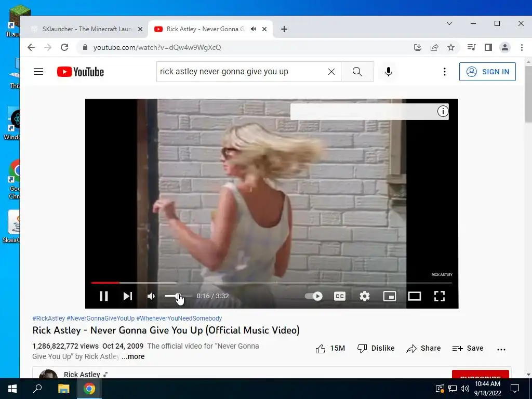Image resolution: width=532 pixels, height=399 pixels.
Task: Search with your voice microphone
Action: tap(389, 72)
